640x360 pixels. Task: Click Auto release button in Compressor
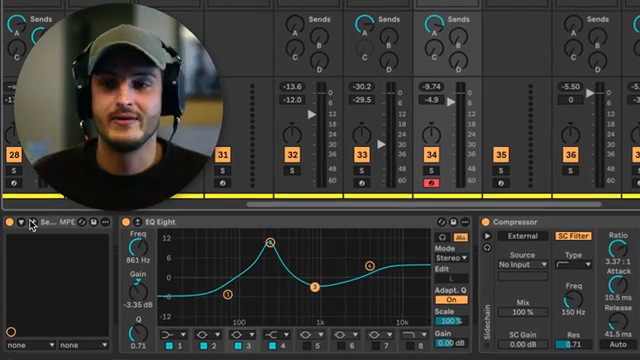pyautogui.click(x=618, y=344)
